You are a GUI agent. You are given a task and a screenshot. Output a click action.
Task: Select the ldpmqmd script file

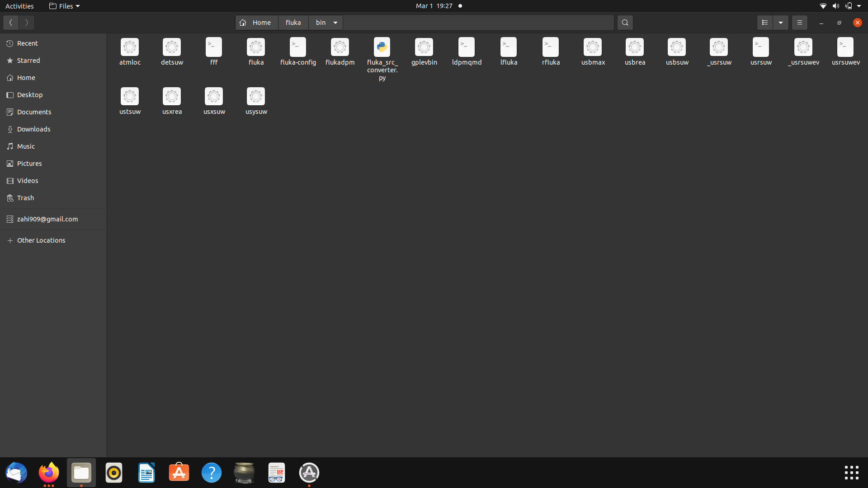tap(467, 47)
